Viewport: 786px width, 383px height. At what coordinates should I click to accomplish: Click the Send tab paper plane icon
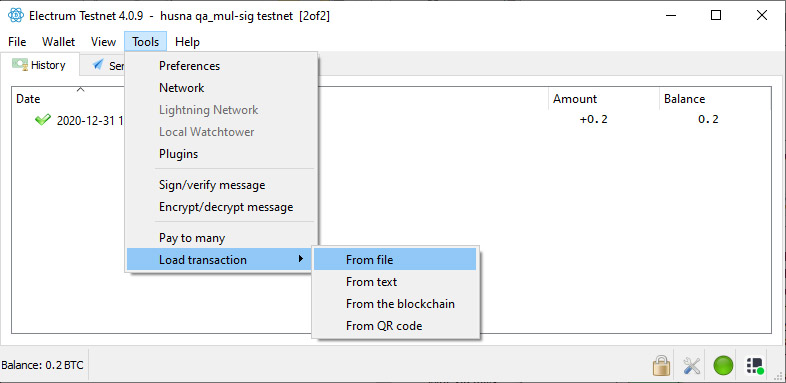tap(98, 65)
